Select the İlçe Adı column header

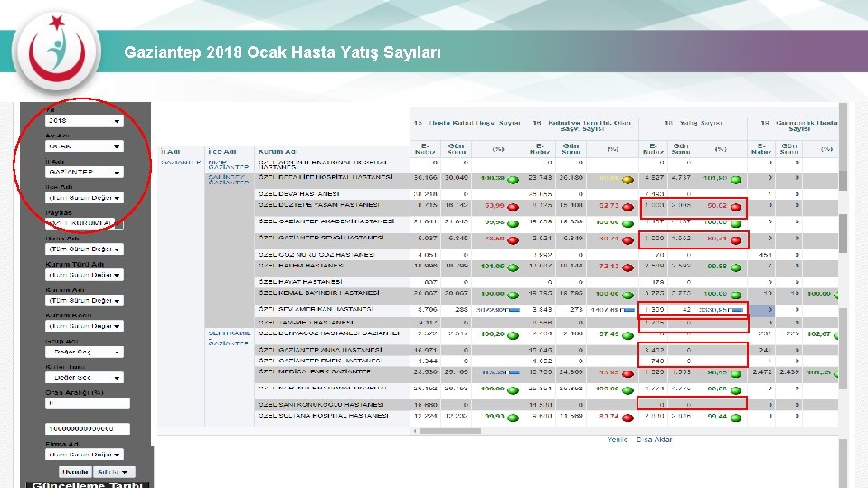[222, 151]
